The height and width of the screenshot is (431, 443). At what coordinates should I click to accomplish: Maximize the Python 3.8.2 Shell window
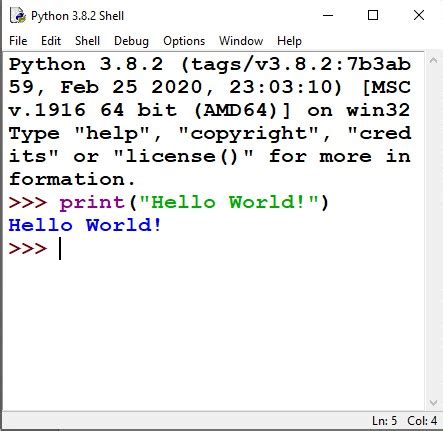(x=373, y=15)
